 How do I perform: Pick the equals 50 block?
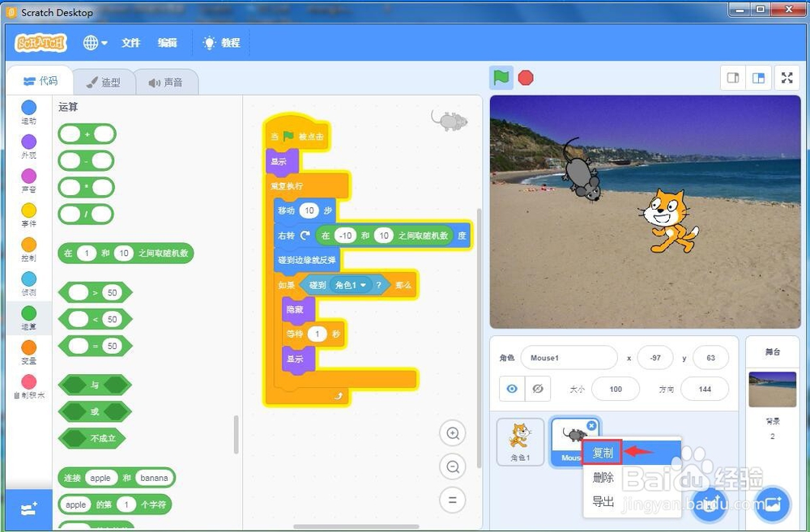pyautogui.click(x=95, y=346)
